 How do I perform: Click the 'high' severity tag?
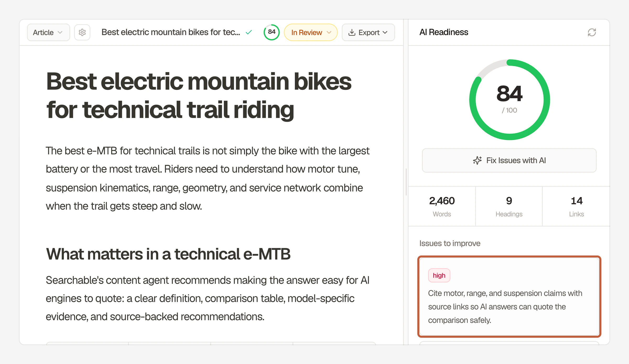coord(439,275)
